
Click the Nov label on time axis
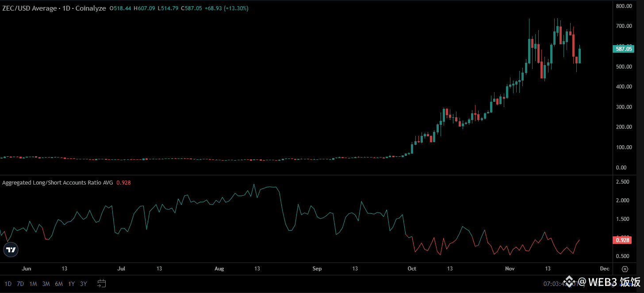tap(510, 268)
